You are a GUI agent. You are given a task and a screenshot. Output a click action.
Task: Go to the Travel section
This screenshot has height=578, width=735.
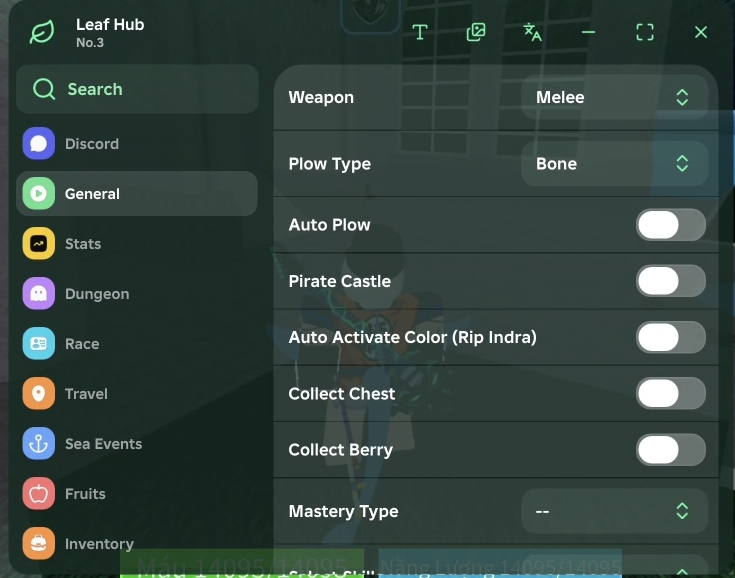pos(86,394)
